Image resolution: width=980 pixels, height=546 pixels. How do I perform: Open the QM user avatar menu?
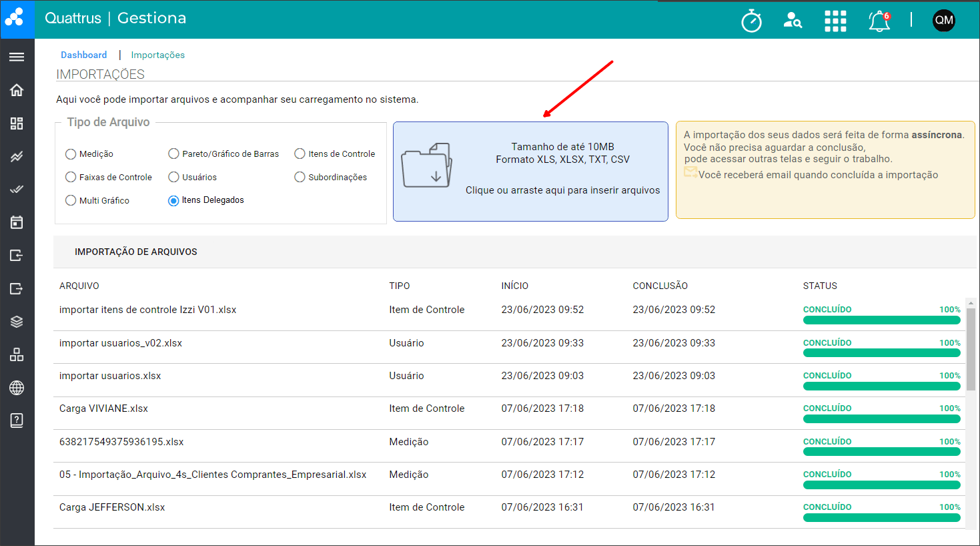tap(943, 20)
